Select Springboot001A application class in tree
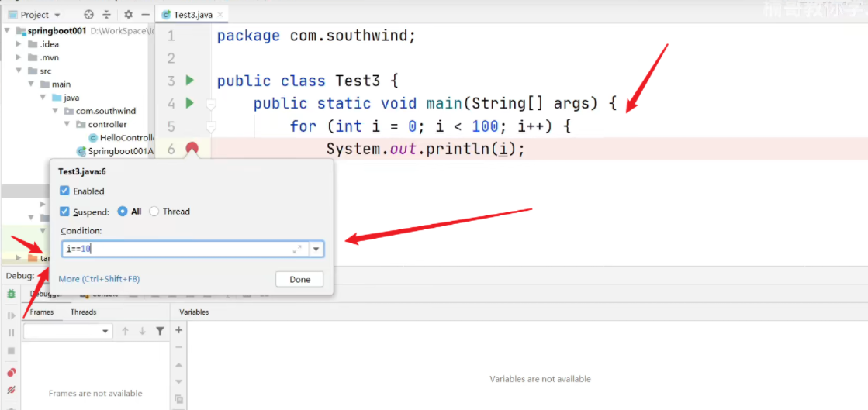Viewport: 868px width, 410px height. [x=116, y=151]
